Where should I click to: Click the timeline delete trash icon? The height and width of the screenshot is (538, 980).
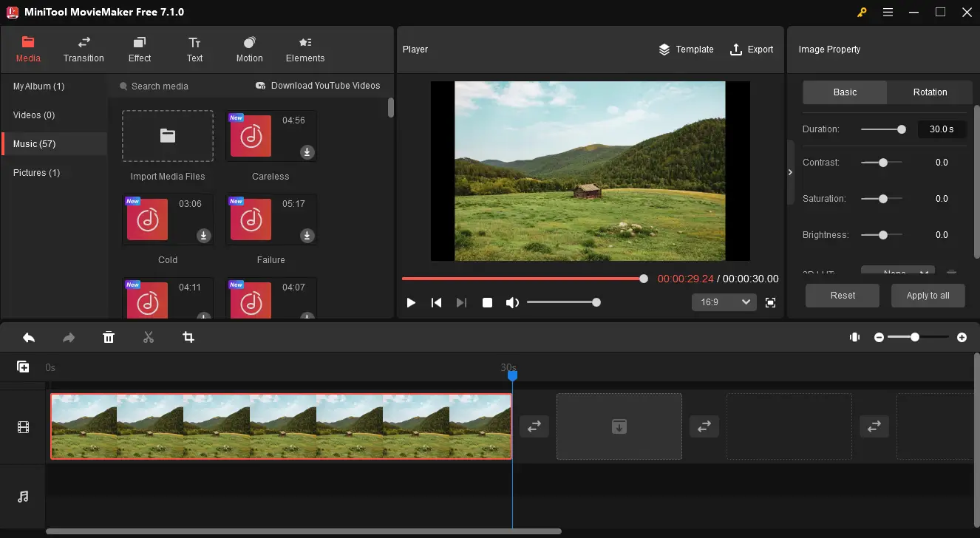click(x=109, y=338)
